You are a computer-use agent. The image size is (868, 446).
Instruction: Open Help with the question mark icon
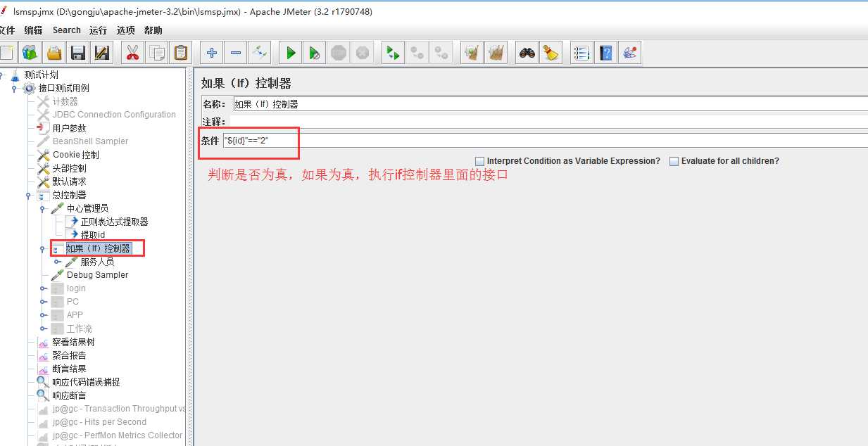pyautogui.click(x=605, y=53)
